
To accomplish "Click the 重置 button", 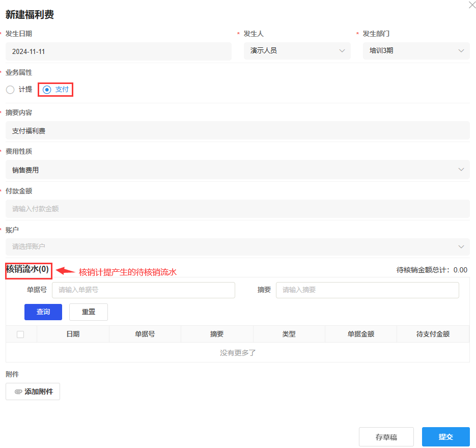I will click(x=89, y=312).
